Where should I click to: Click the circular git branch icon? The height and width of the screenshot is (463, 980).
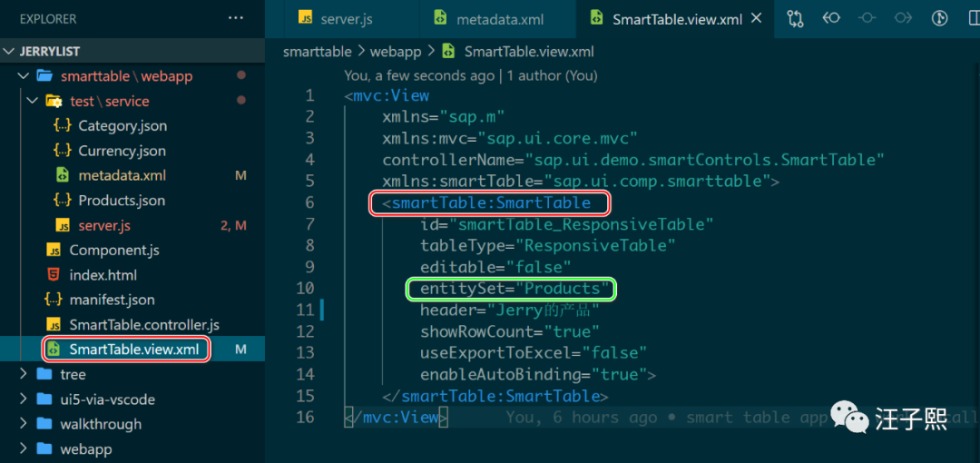[939, 18]
